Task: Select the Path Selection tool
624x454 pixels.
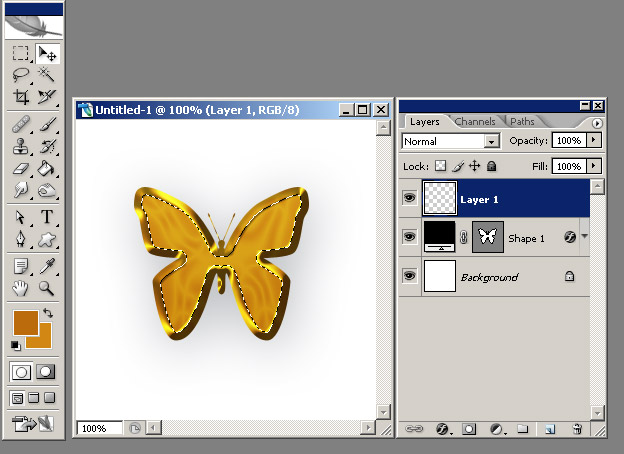Action: [20, 217]
